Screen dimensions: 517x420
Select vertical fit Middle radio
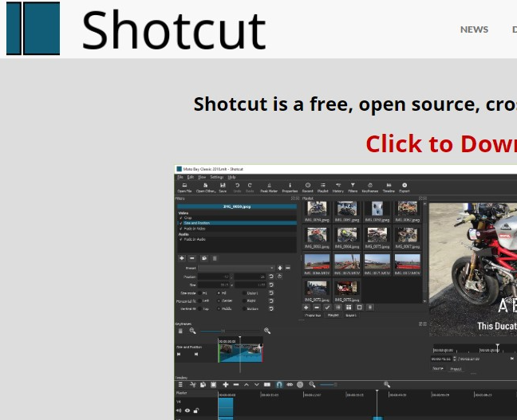(219, 308)
